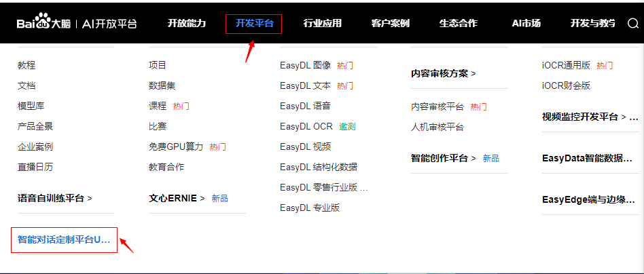
Task: Open EasyDL 视频
Action: (x=305, y=146)
